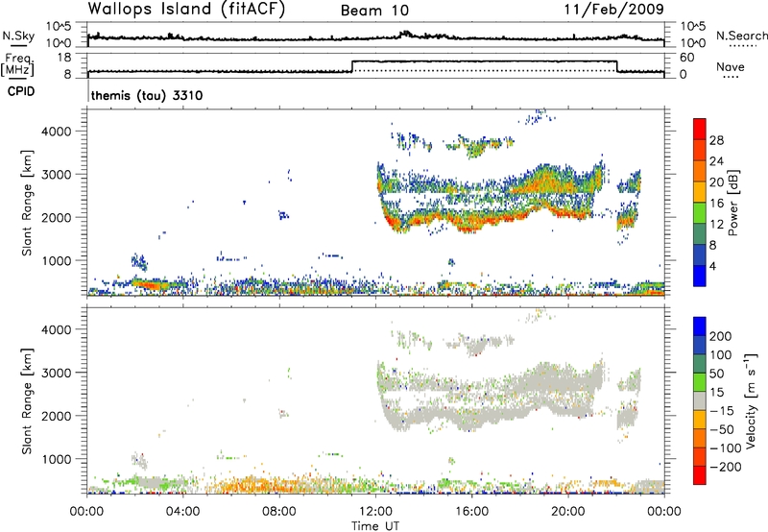Click the 'N.Search' legend label
Screen dimensions: 768x532
(x=742, y=36)
